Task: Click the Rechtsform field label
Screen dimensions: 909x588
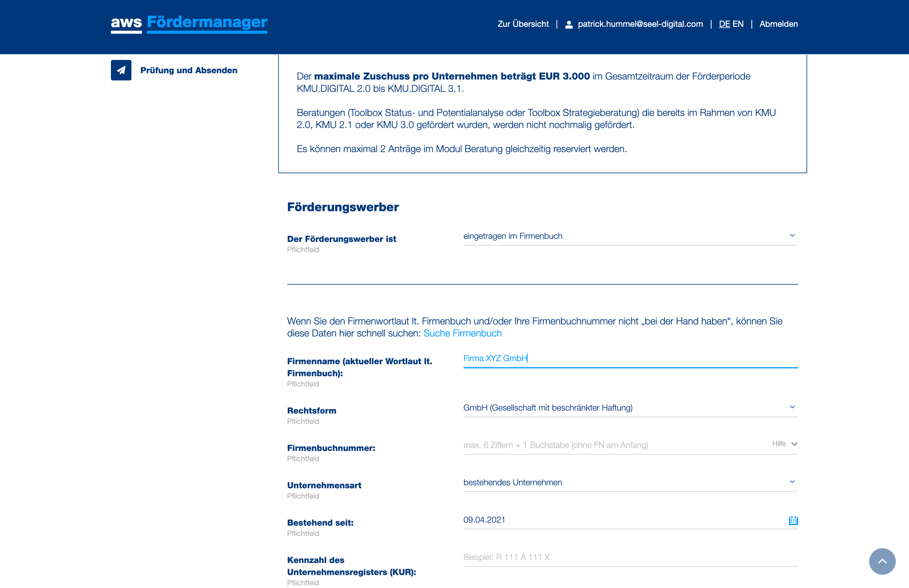Action: click(x=312, y=411)
